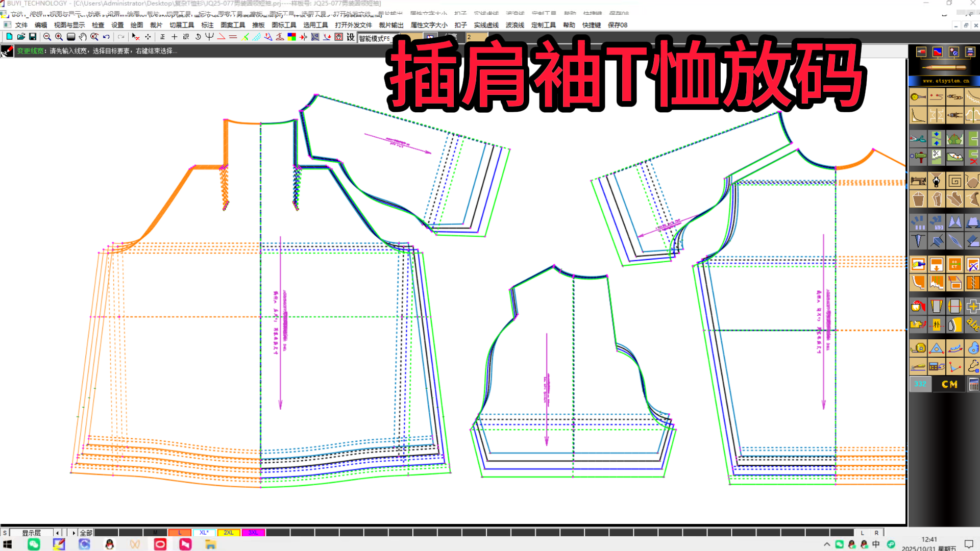Image resolution: width=980 pixels, height=551 pixels.
Task: Toggle the 3XL size display
Action: coord(253,532)
